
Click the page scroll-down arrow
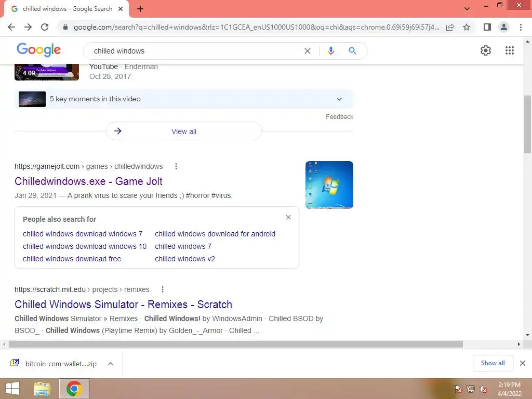pyautogui.click(x=527, y=335)
